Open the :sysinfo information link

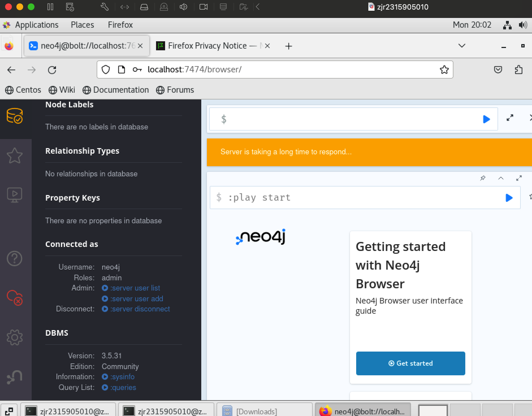point(118,377)
